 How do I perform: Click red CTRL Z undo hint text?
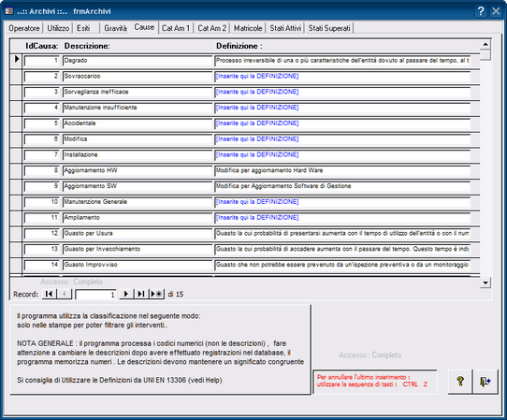(x=372, y=381)
